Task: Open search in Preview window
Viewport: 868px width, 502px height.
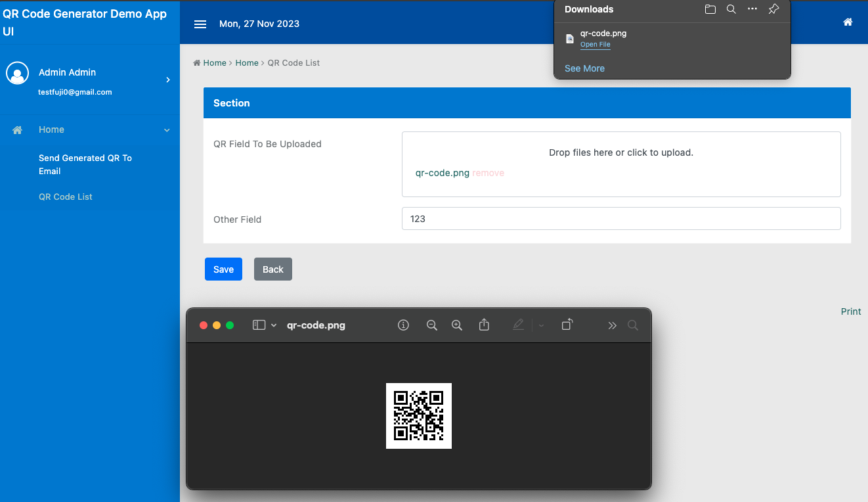Action: [x=633, y=325]
